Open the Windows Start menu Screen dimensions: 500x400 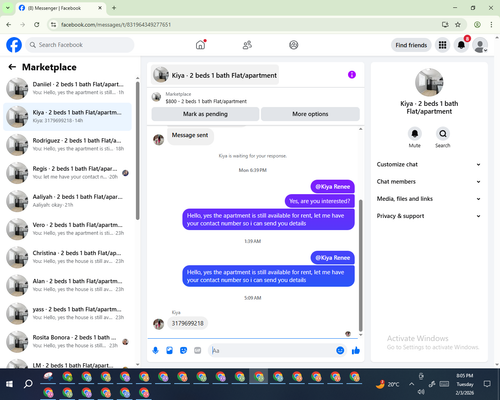[x=9, y=384]
